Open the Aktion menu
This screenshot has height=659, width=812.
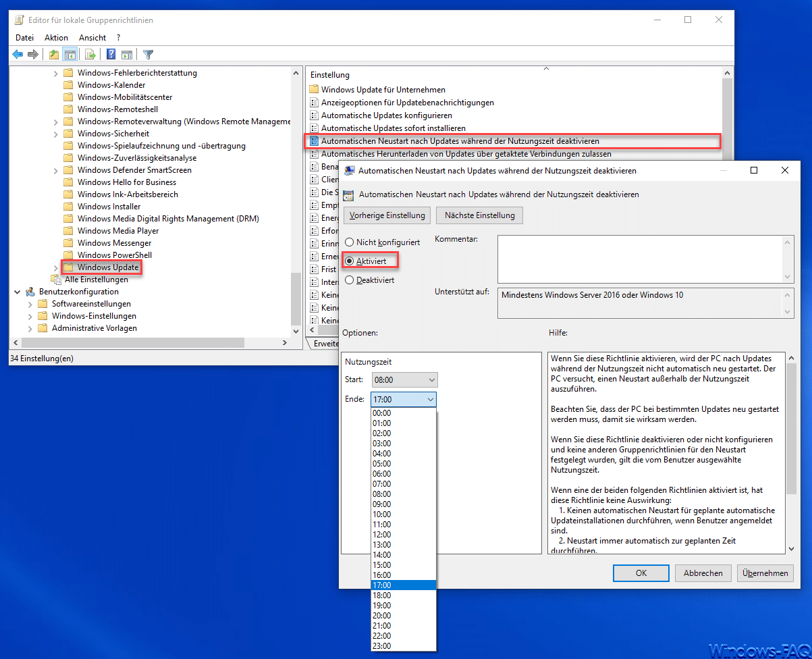(x=57, y=38)
